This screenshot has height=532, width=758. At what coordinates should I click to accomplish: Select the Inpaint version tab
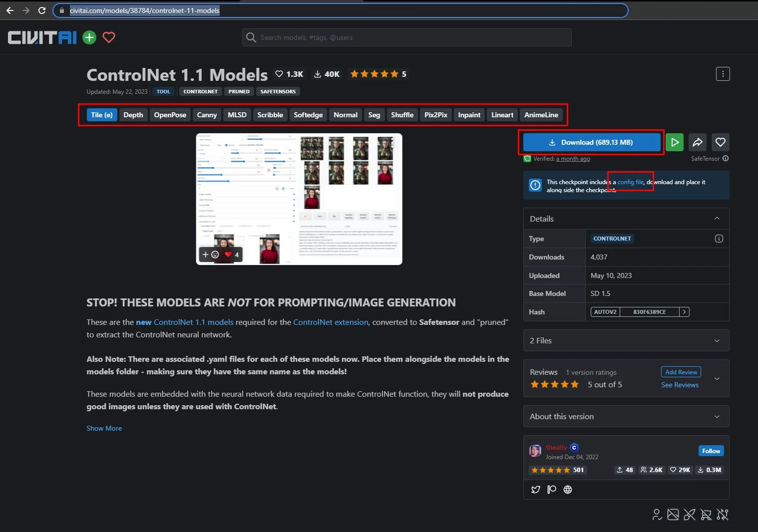coord(469,115)
